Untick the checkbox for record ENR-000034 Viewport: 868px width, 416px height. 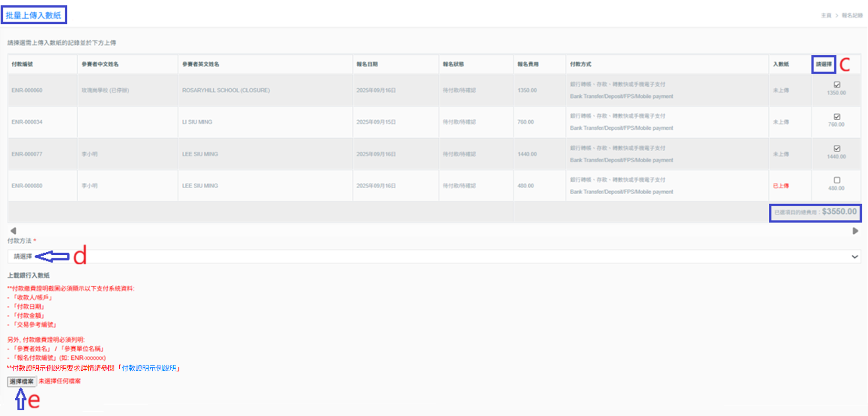point(837,116)
